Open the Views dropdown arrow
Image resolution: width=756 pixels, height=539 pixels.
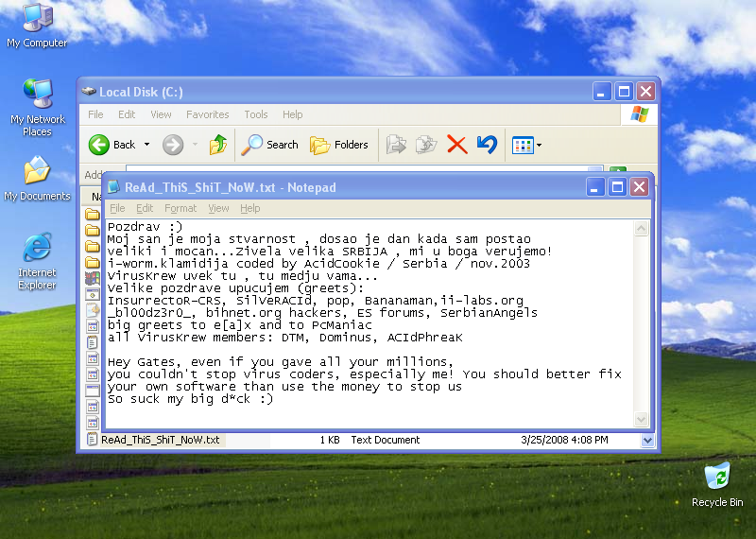coord(539,145)
